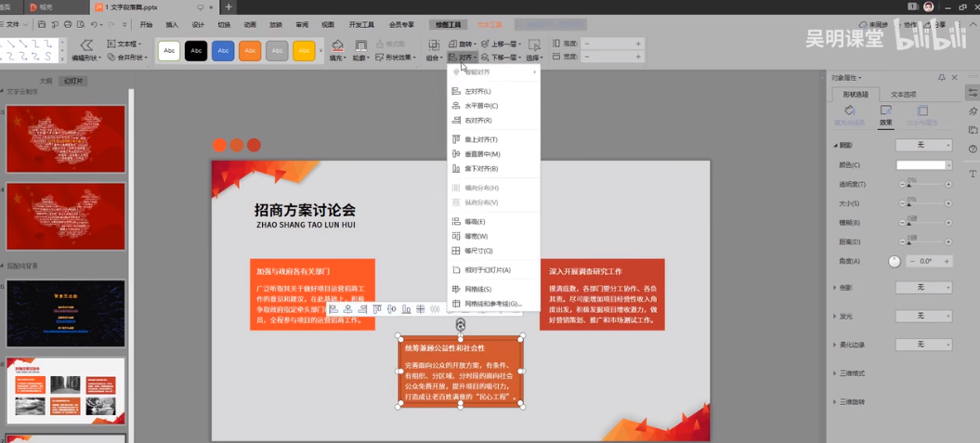
Task: Open 网格线和参考线(G)... dialog entry
Action: (x=493, y=304)
